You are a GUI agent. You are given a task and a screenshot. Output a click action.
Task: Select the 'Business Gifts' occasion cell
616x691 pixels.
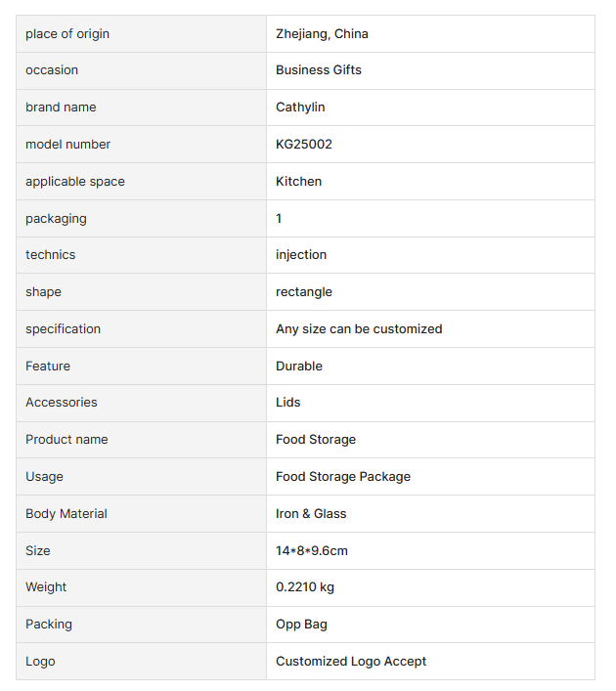[318, 70]
